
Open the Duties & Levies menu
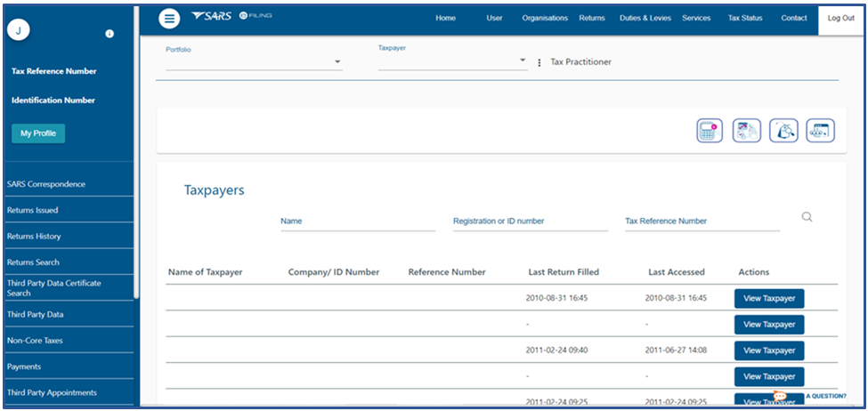click(x=645, y=19)
